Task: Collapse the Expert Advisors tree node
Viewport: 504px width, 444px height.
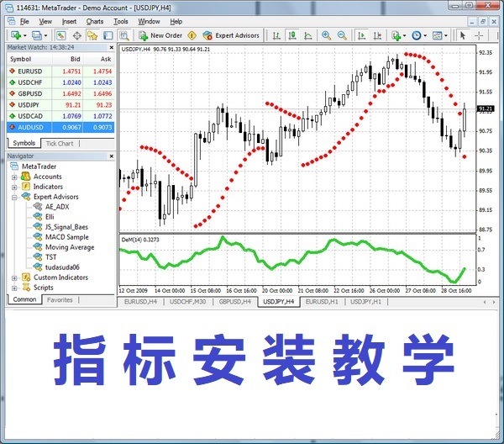Action: click(x=14, y=198)
